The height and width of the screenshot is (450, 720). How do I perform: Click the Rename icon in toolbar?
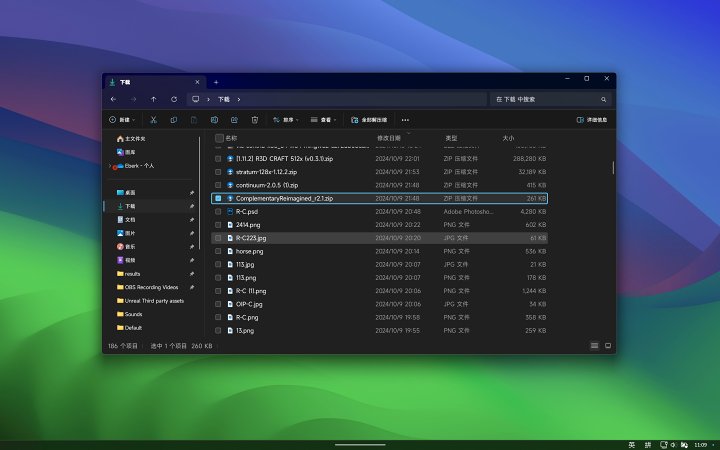[214, 120]
